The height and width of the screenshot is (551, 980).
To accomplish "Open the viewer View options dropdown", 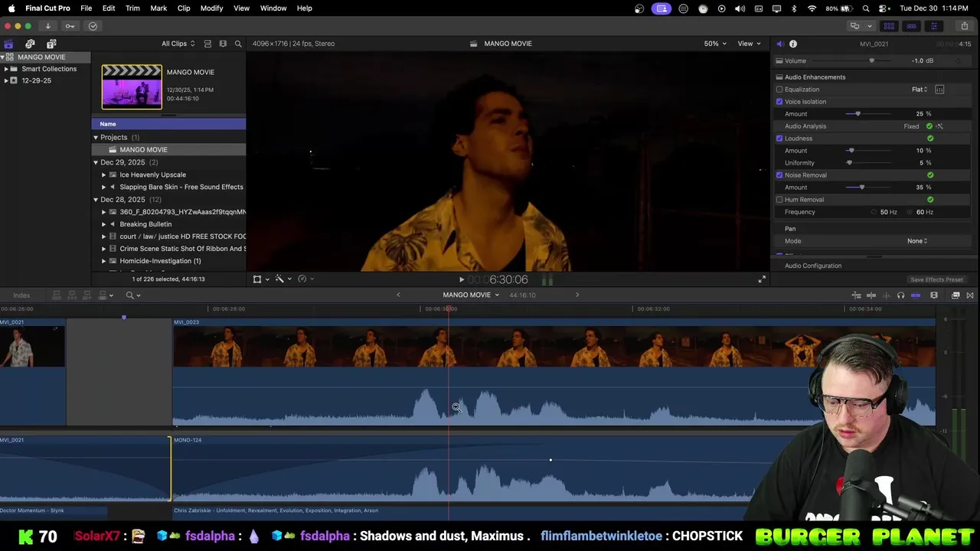I will pyautogui.click(x=749, y=44).
